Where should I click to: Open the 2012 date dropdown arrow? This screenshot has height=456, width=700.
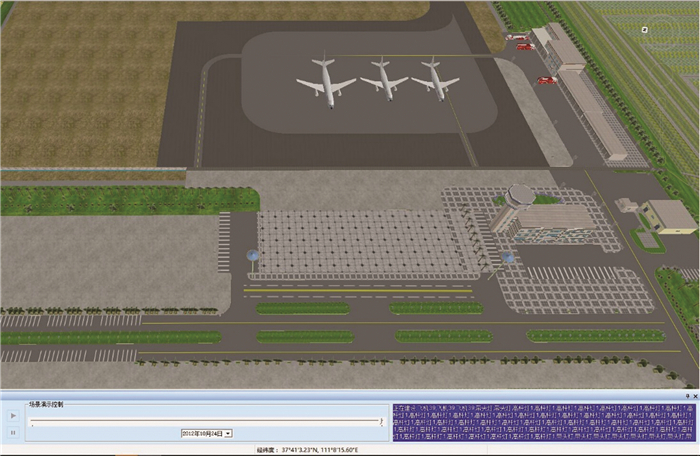coord(228,433)
